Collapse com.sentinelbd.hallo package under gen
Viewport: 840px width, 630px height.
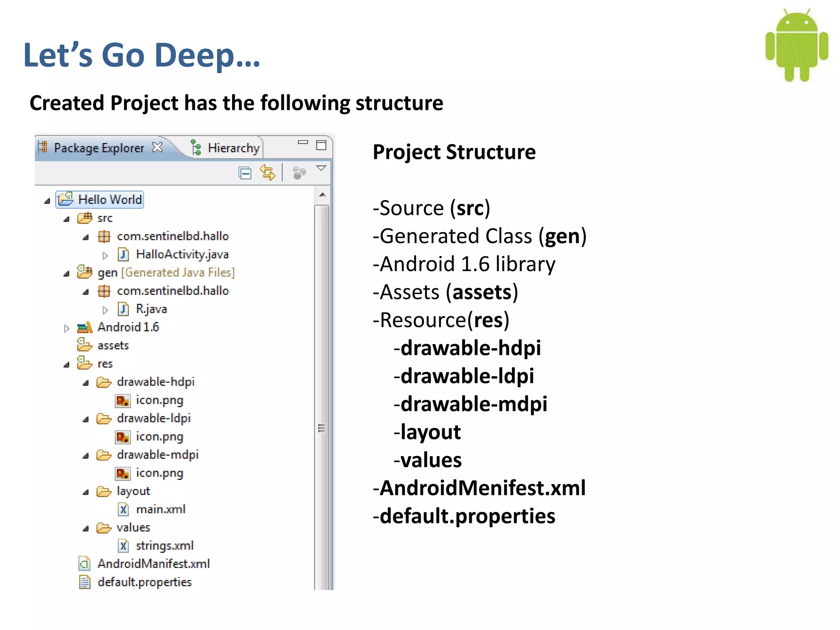point(85,292)
